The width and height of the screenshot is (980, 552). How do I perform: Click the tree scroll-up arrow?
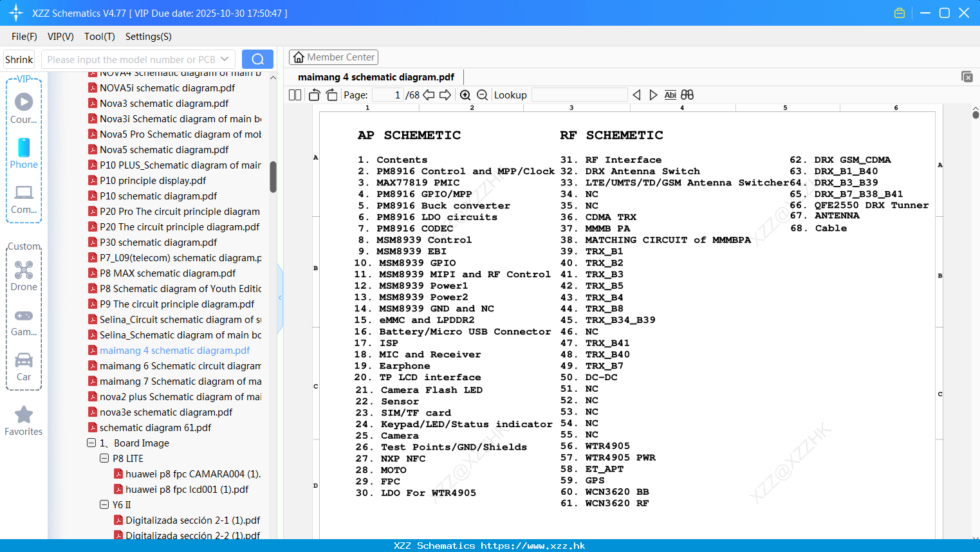click(273, 78)
